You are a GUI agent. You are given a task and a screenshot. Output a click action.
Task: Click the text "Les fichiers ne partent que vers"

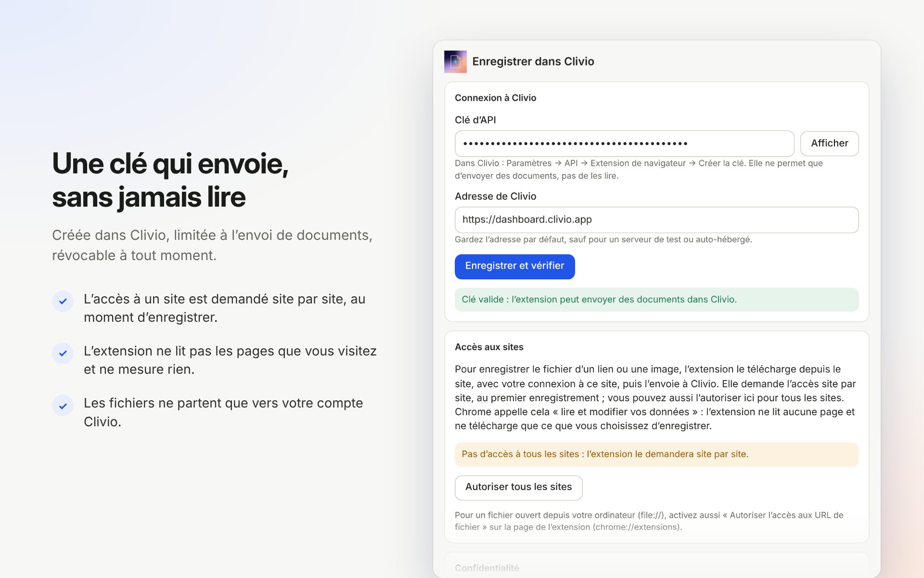pos(223,412)
